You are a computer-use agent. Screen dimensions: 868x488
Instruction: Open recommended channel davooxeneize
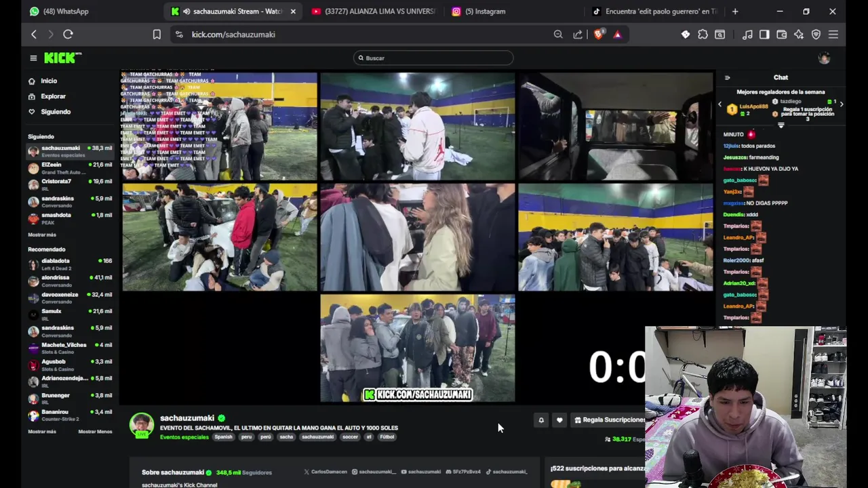point(70,298)
